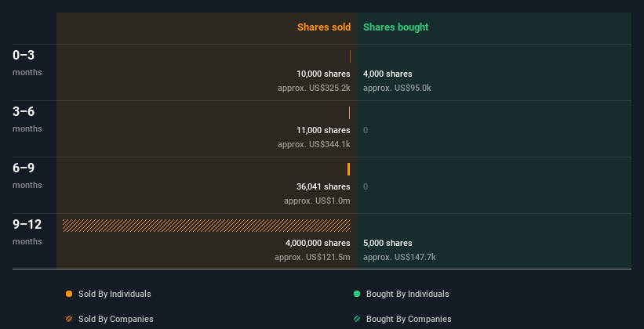
Task: Click the Bought By Individuals green legend dot
Action: tap(357, 294)
